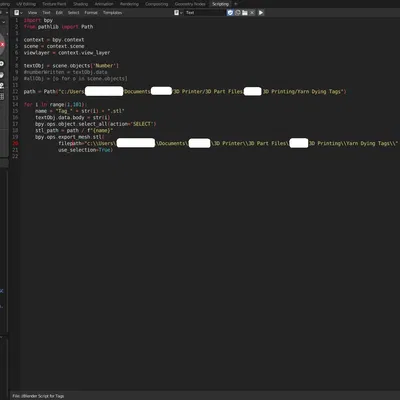Open the editor type dropdown in the text editor header

click(x=18, y=13)
